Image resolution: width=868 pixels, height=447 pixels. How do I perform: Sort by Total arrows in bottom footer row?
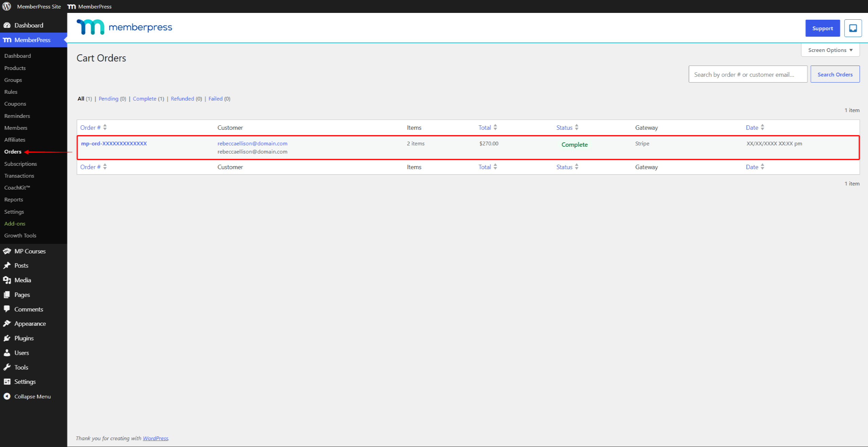coord(495,167)
